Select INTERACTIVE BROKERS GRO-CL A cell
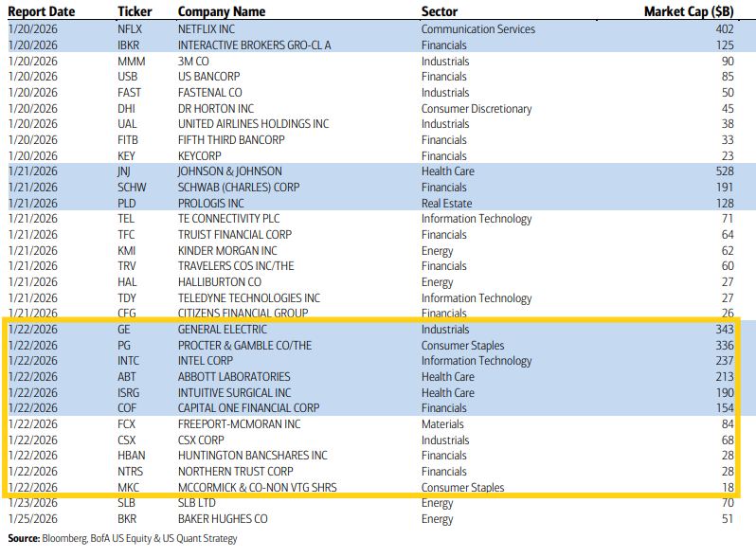 (x=254, y=45)
